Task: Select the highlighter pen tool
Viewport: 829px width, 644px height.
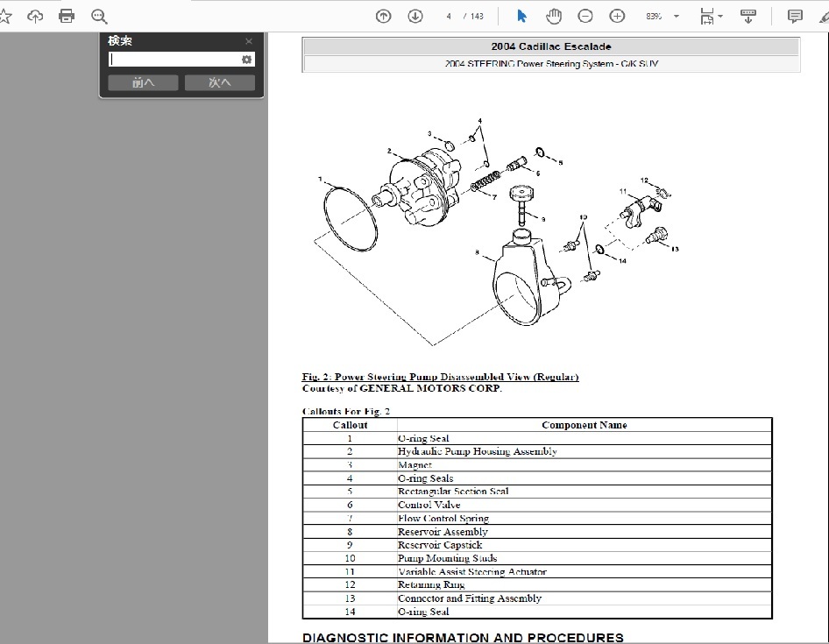Action: point(824,17)
